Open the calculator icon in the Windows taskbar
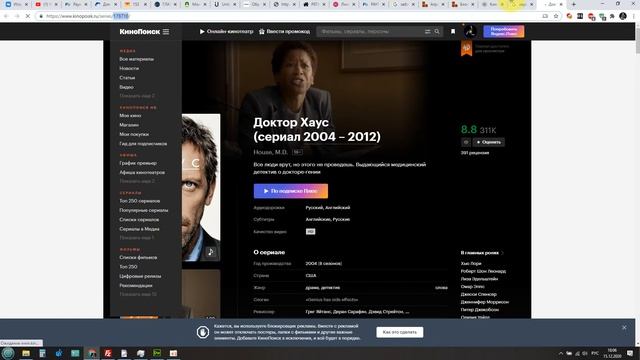 (42, 353)
